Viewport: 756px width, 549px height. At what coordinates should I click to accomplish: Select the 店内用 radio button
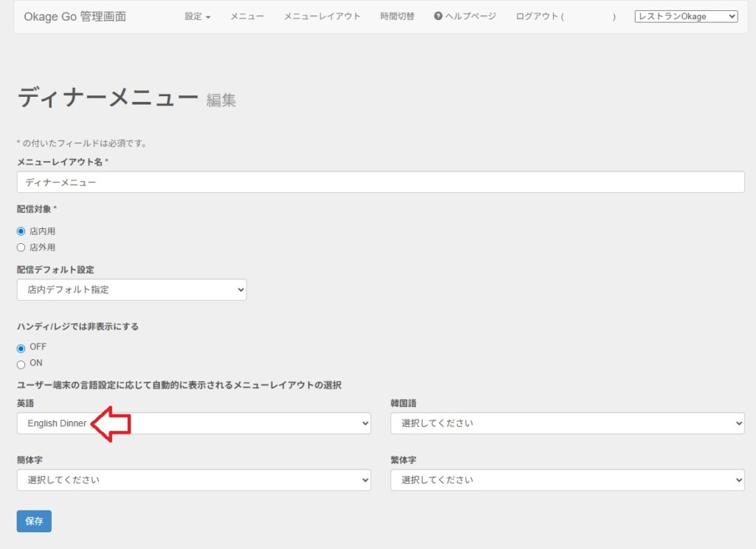tap(21, 231)
